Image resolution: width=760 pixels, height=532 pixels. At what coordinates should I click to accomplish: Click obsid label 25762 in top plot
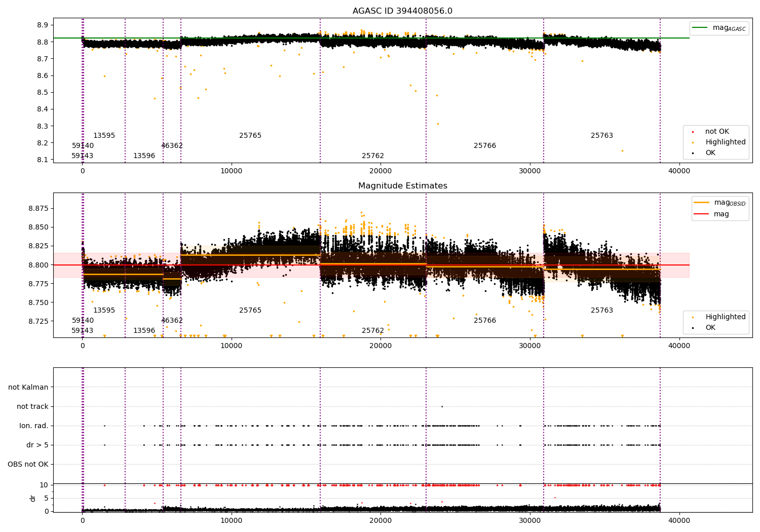point(373,156)
